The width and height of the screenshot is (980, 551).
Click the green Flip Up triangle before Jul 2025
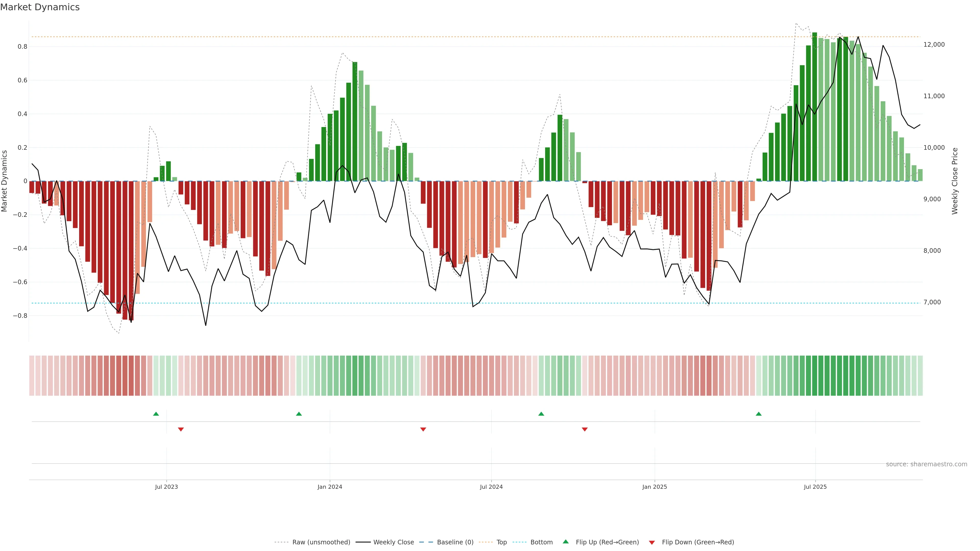click(x=758, y=414)
